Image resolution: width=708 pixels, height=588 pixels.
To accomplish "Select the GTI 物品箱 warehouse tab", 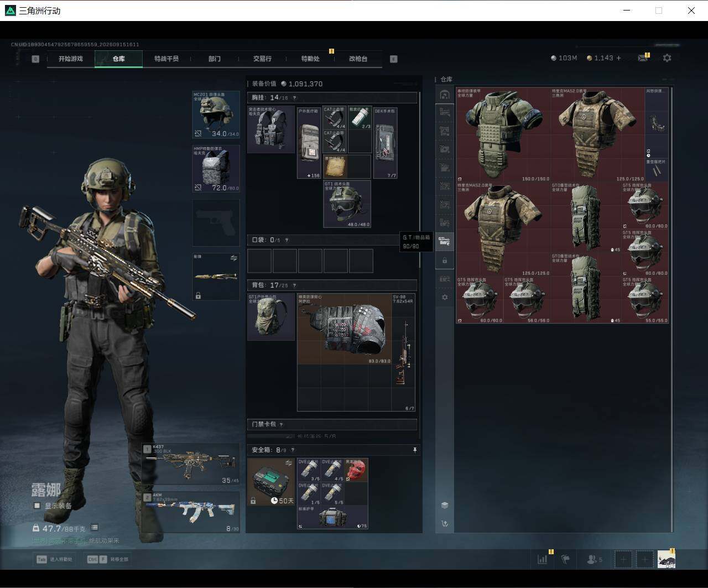I will pos(445,241).
